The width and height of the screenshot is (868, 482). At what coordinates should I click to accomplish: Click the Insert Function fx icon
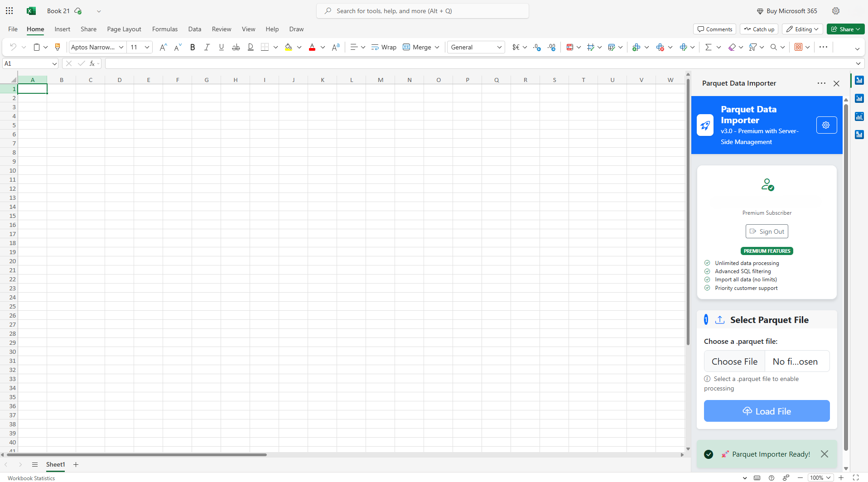(x=92, y=64)
